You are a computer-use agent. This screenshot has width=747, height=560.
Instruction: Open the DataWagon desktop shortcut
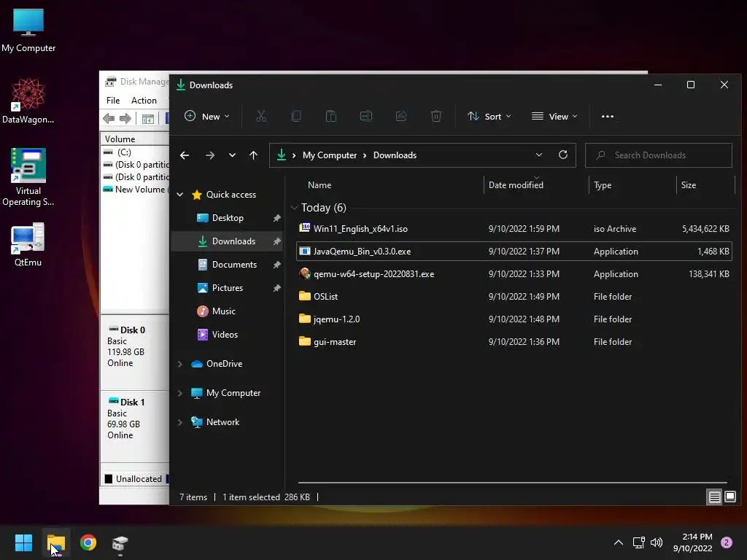(x=28, y=101)
